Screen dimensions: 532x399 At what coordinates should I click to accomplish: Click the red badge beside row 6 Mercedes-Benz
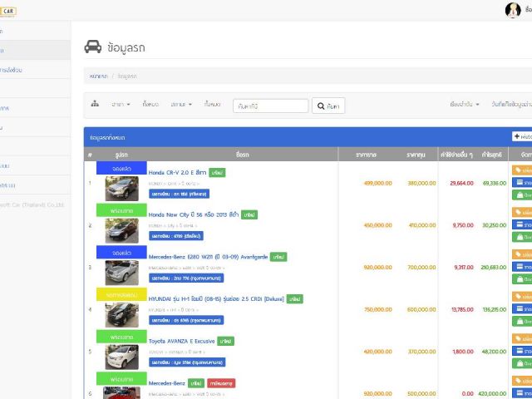(x=221, y=383)
